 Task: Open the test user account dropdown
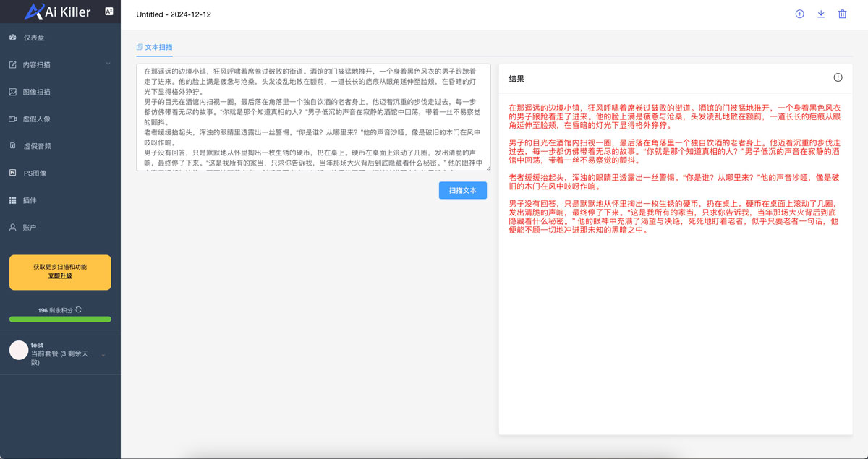(103, 355)
